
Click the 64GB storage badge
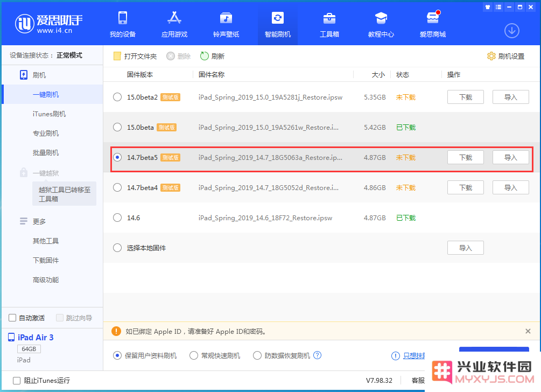29,349
